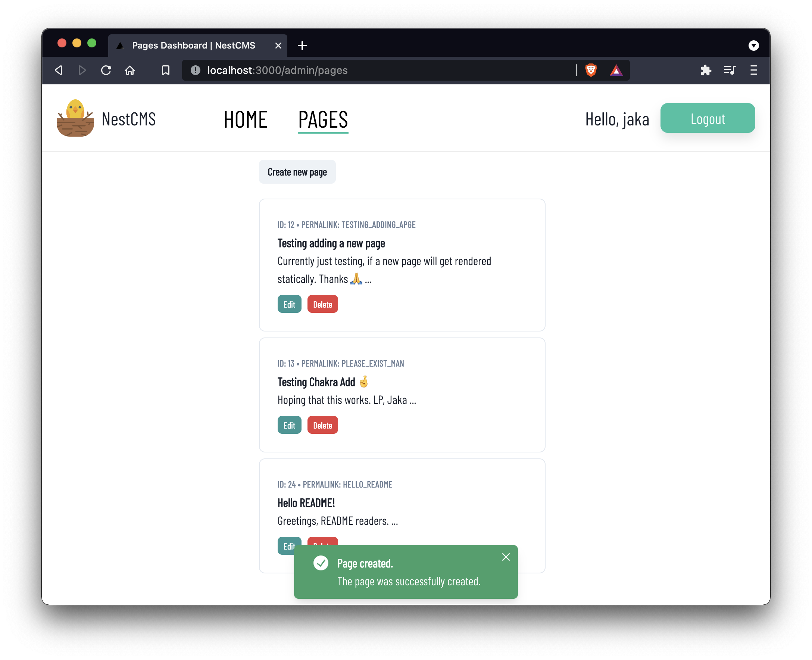Dismiss the Page created toast
The image size is (812, 660).
click(x=506, y=557)
